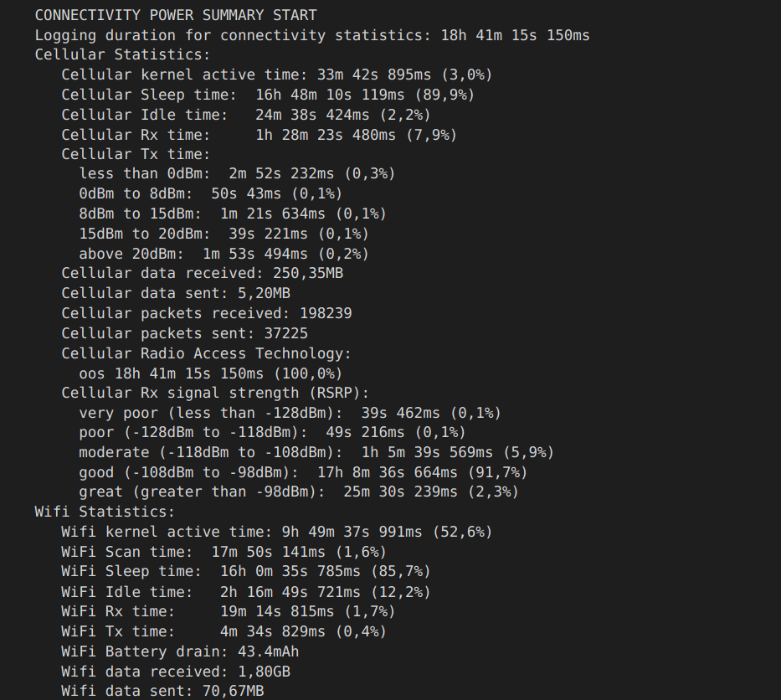Click the logging duration for connectivity statistics line
Screen dimensions: 781x700
[311, 35]
